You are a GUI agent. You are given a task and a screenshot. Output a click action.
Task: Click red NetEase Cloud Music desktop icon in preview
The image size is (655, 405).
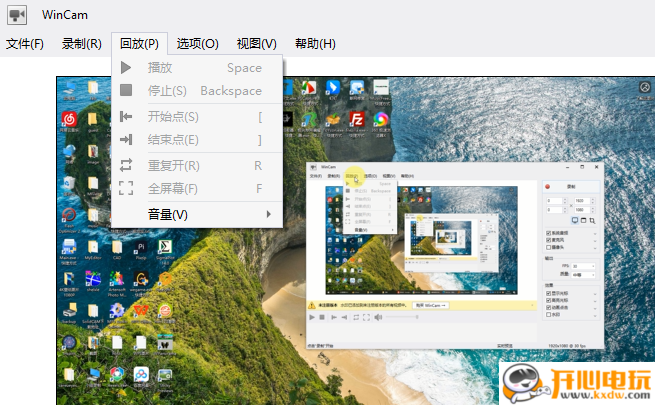[69, 119]
